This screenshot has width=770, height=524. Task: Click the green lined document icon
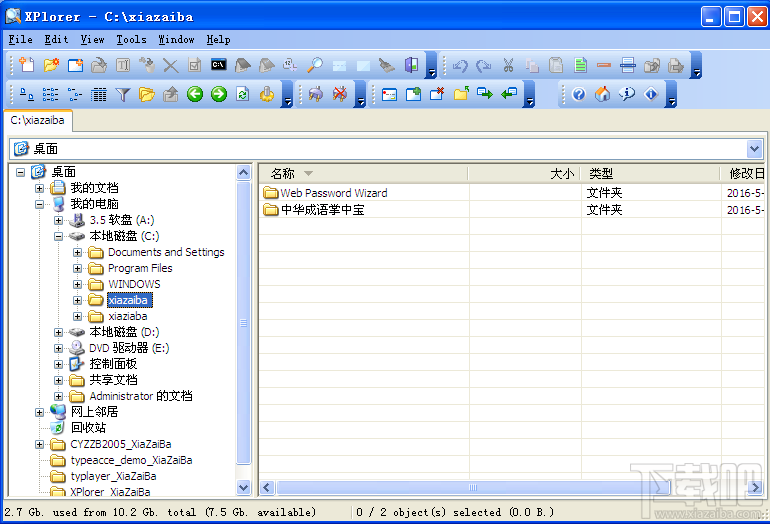[580, 65]
